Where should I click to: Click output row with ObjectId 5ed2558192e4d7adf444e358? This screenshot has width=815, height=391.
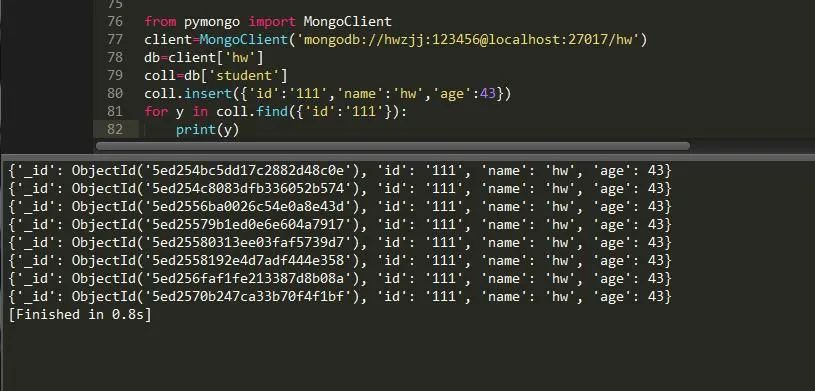point(340,260)
